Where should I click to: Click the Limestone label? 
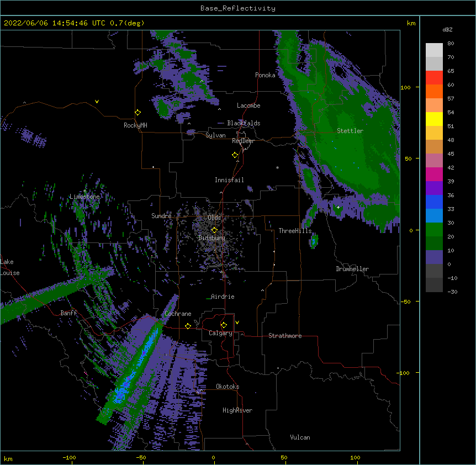[84, 197]
